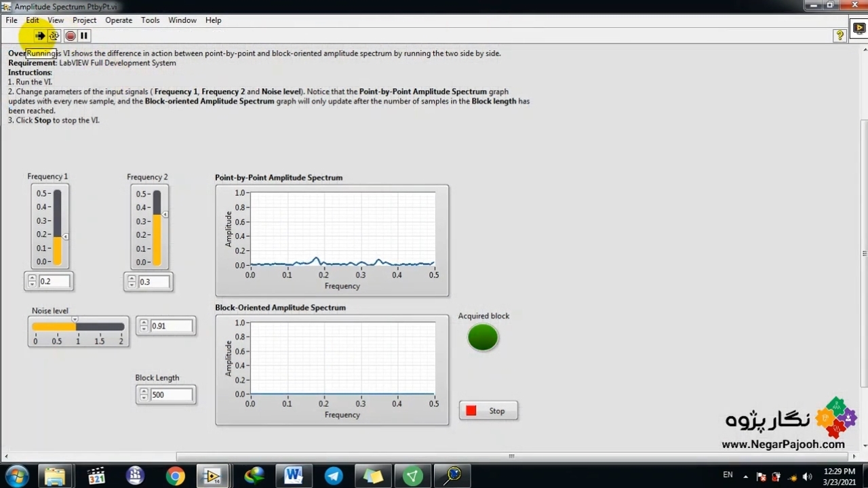Click the Frequency 2 stepper arrows
The width and height of the screenshot is (868, 488).
click(x=132, y=282)
